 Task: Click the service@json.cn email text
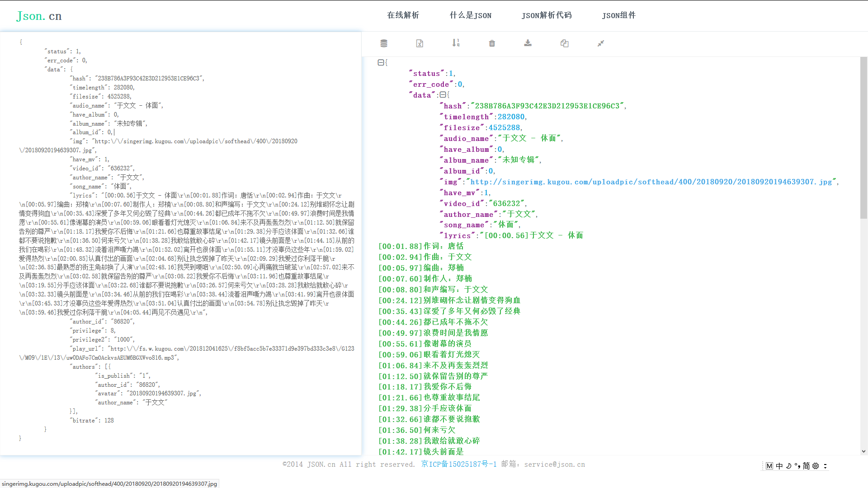[555, 465]
